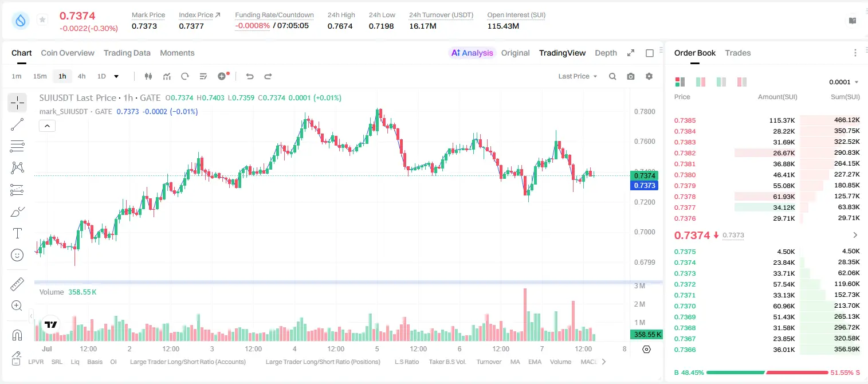The image size is (868, 384).
Task: Collapse the indicator legend with the chevron
Action: point(47,126)
